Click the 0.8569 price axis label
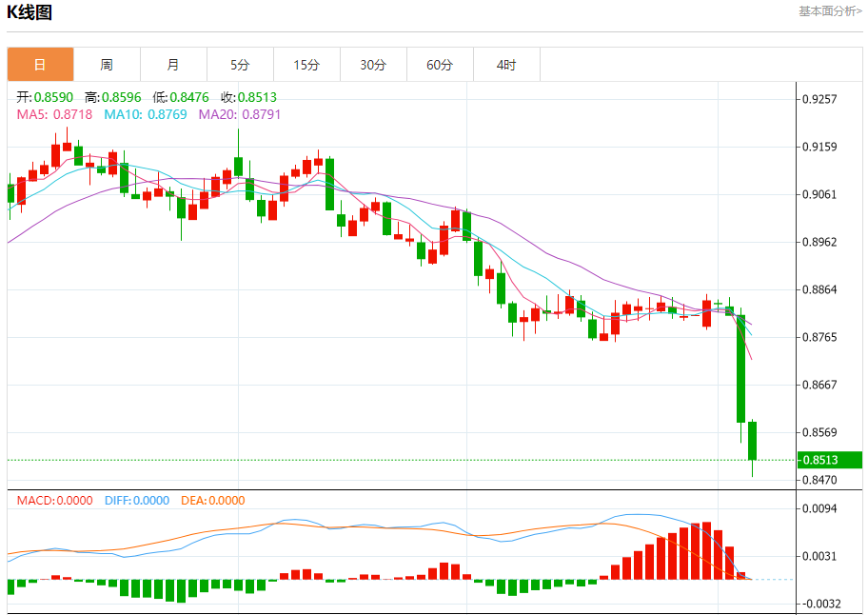 (819, 432)
